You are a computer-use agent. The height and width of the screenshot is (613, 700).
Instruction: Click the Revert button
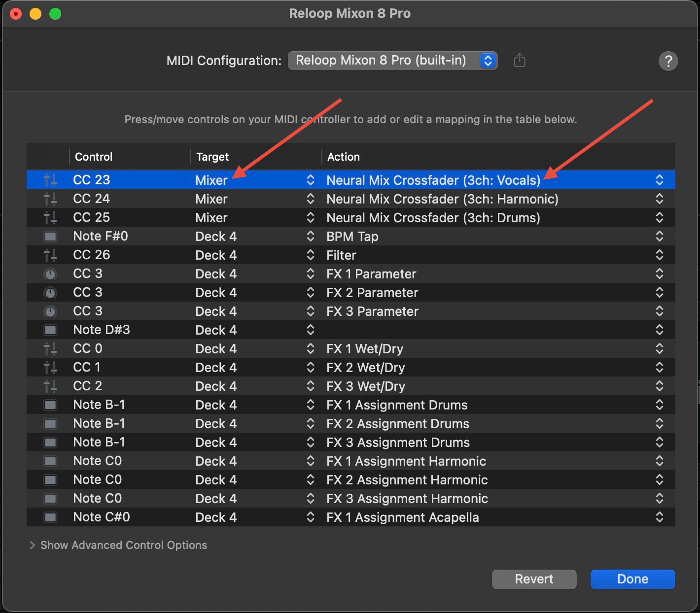pyautogui.click(x=534, y=579)
